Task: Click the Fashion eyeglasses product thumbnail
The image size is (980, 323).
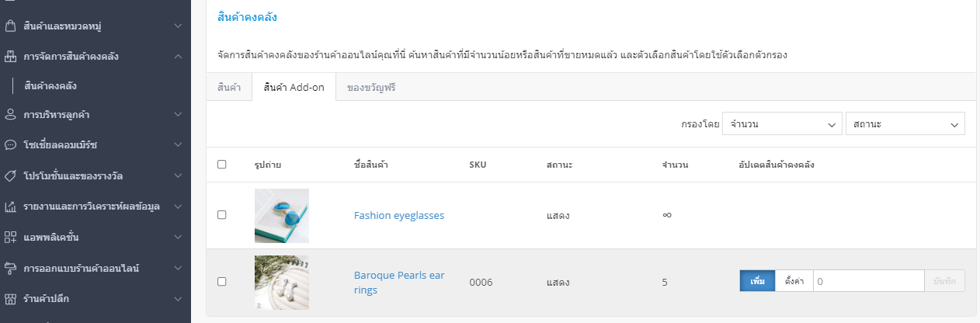Action: pos(282,216)
